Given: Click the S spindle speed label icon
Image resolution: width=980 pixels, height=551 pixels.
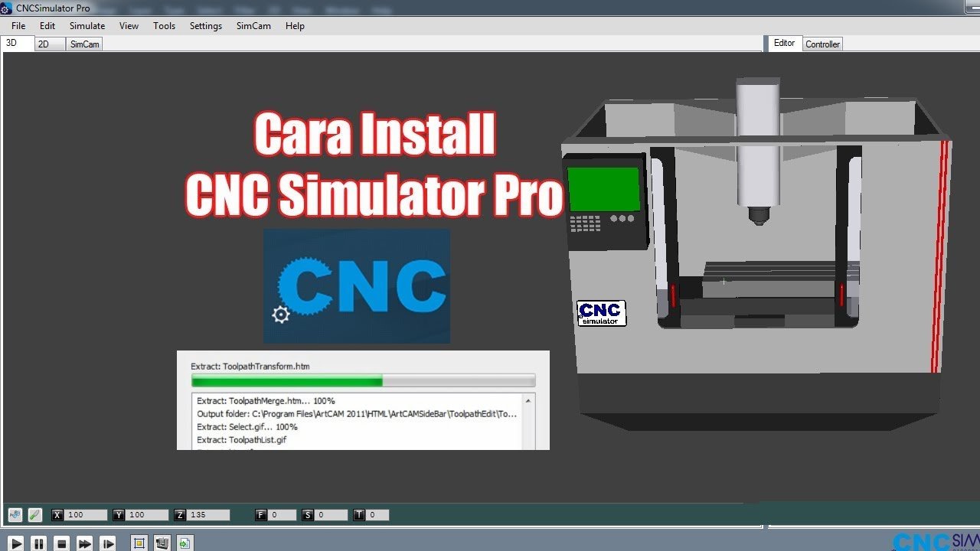Looking at the screenshot, I should 308,515.
